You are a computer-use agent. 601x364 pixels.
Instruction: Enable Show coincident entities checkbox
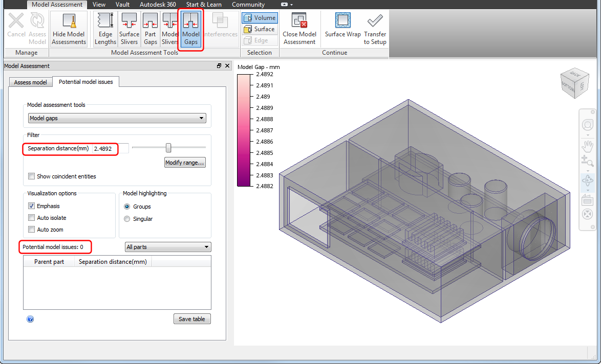pyautogui.click(x=31, y=176)
